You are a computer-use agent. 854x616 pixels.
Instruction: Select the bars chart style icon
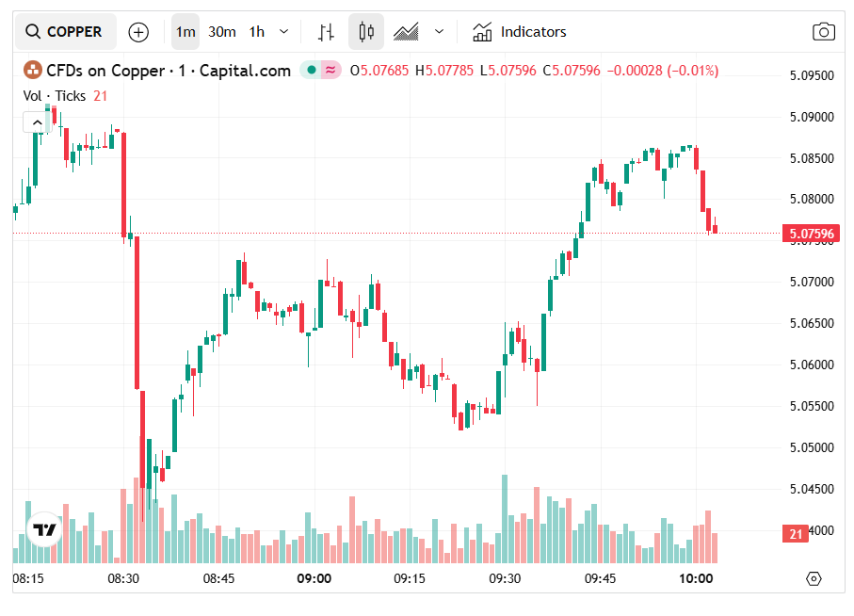326,32
